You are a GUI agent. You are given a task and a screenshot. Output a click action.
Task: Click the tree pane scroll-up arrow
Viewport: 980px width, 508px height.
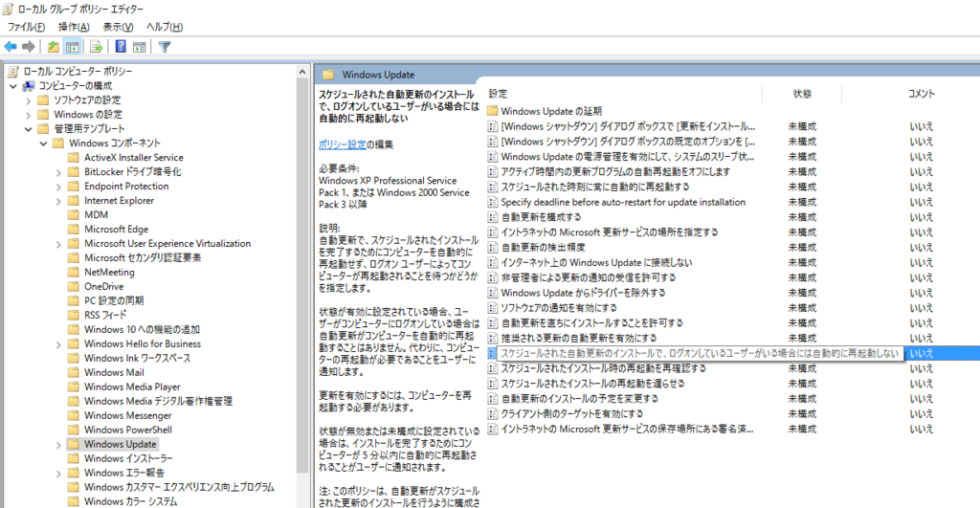(302, 72)
